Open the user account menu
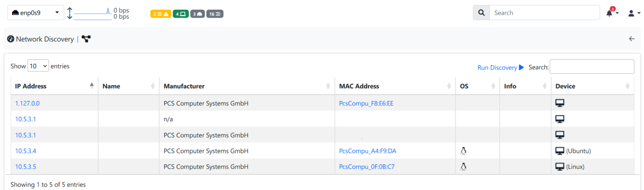644x190 pixels. (634, 13)
